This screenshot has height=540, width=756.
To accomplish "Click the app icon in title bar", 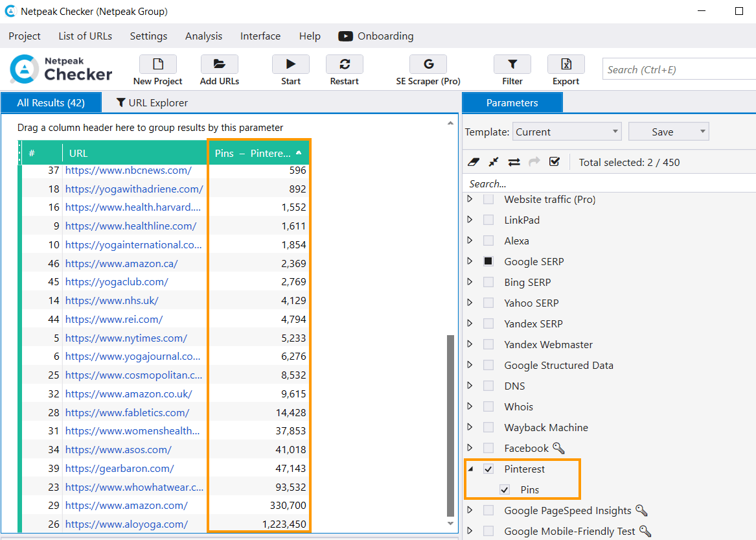I will point(10,11).
